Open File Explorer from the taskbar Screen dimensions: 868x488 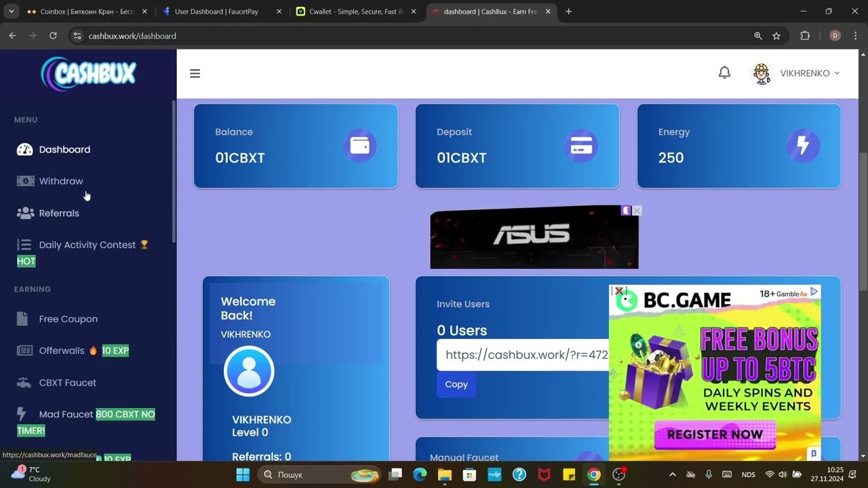tap(444, 474)
